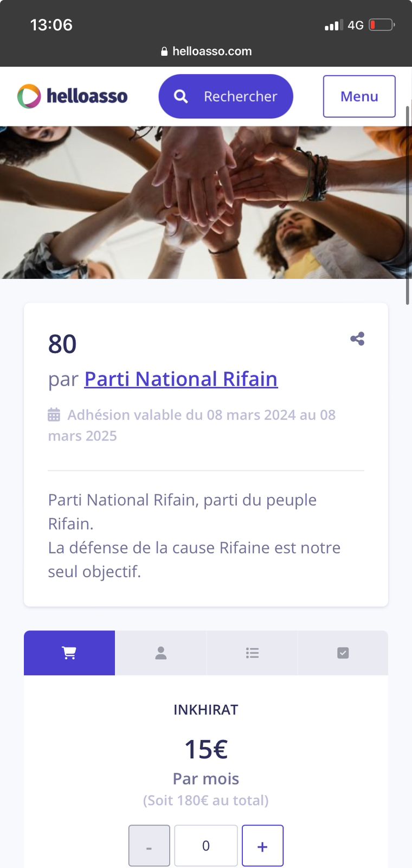Click the magnifying glass search icon

[181, 97]
